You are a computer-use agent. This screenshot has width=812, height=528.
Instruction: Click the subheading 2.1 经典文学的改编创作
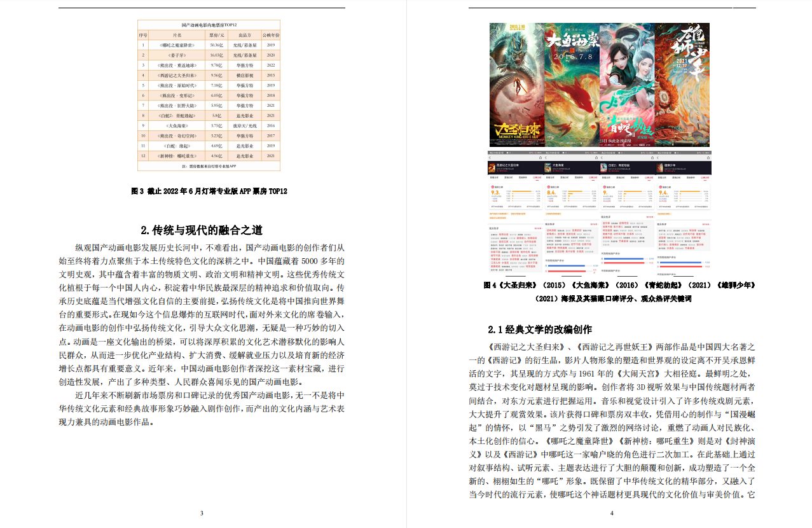[x=540, y=330]
